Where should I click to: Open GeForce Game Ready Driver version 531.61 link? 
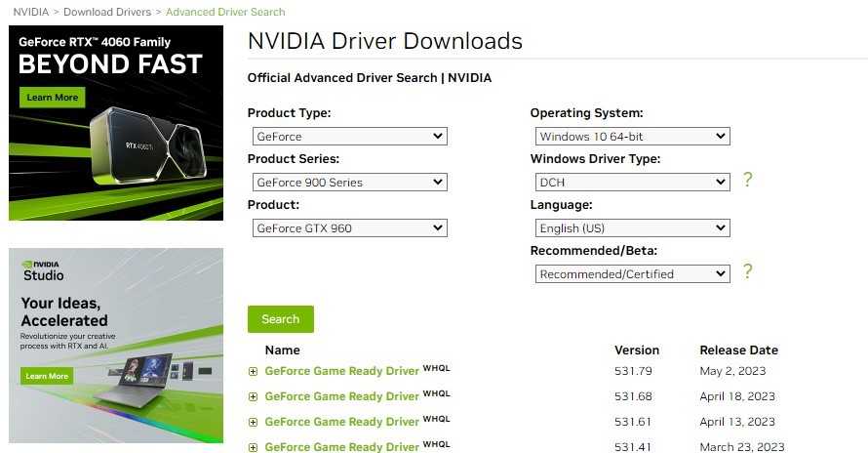(341, 422)
